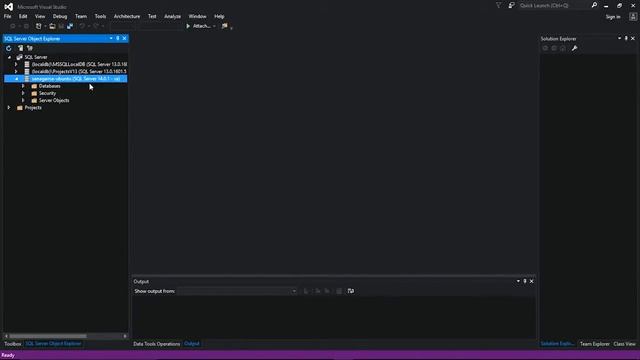Open Output panel window position menu
The width and height of the screenshot is (640, 360).
518,281
